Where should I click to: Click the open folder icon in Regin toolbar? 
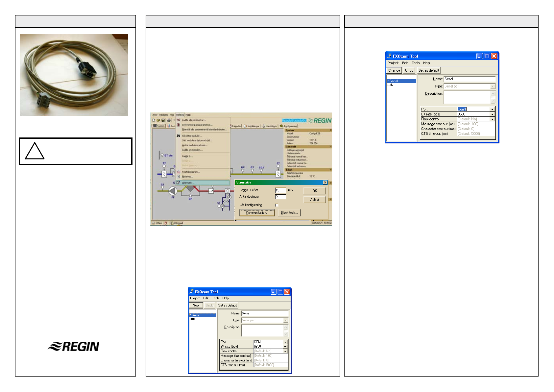click(158, 120)
